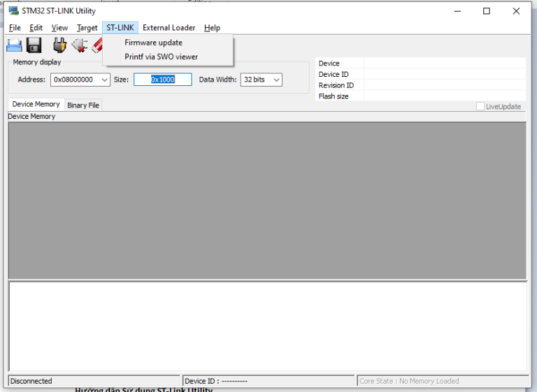
Task: Click the Full chip erase eraser icon
Action: click(x=97, y=45)
